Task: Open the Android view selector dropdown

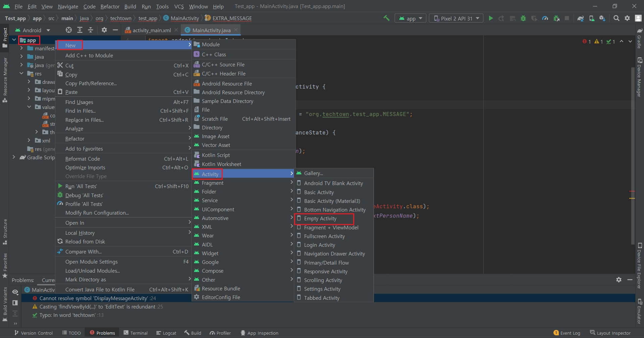Action: [33, 30]
